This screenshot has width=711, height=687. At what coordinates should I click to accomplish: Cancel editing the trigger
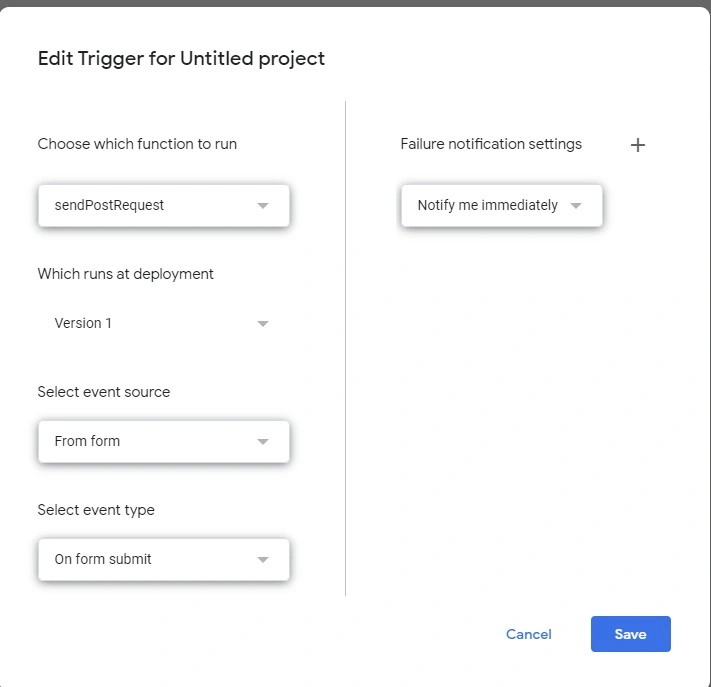[x=529, y=634]
